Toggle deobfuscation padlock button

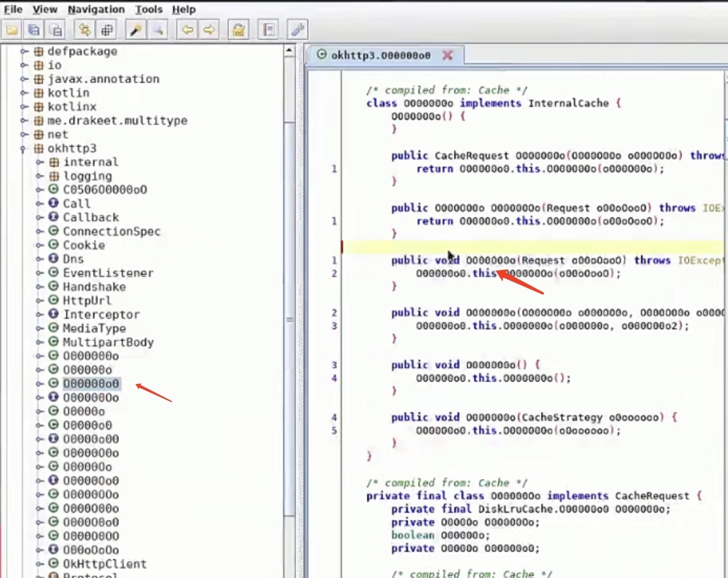(x=239, y=30)
